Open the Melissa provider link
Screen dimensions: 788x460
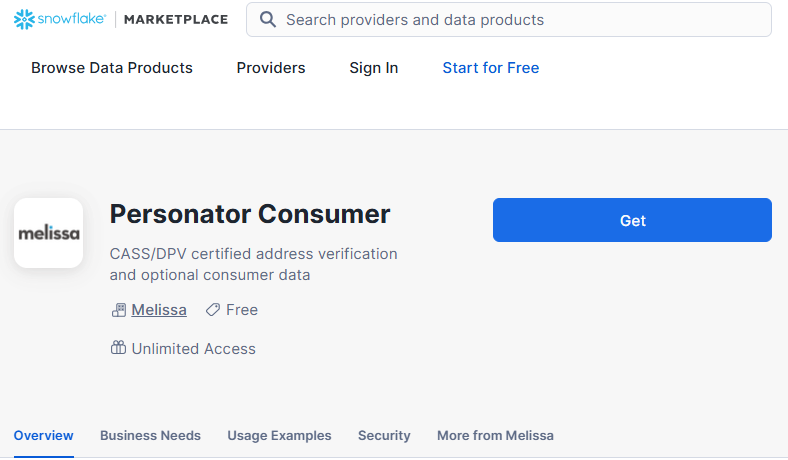(x=159, y=310)
